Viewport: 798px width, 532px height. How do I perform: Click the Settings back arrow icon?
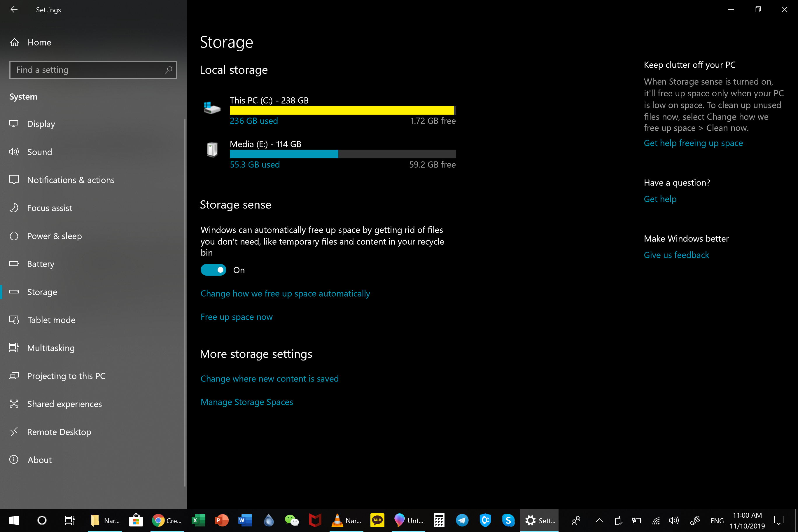tap(14, 10)
